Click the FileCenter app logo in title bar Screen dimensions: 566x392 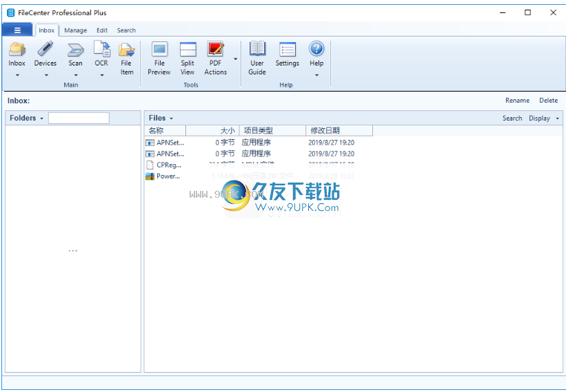coord(11,13)
